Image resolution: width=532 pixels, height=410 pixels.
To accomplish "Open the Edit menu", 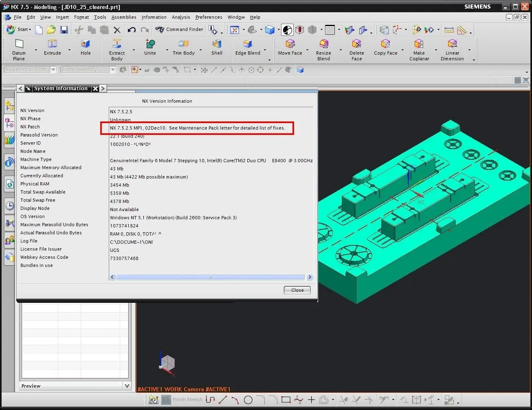I will (31, 17).
